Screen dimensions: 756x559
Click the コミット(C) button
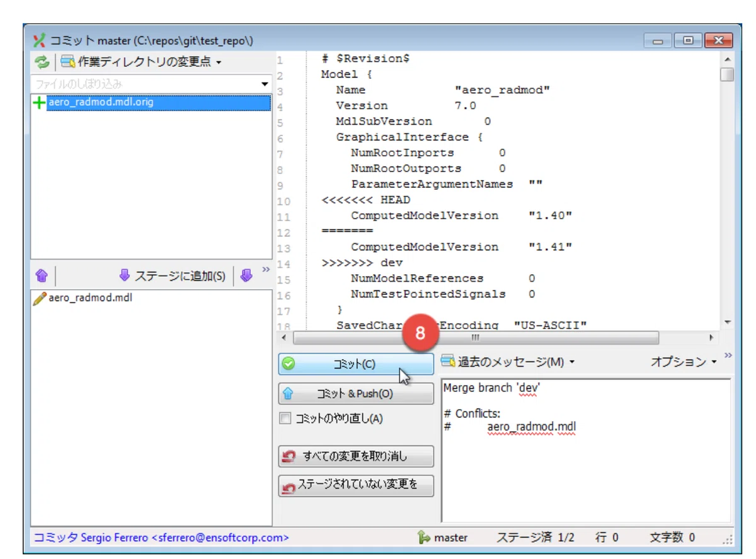tap(356, 364)
